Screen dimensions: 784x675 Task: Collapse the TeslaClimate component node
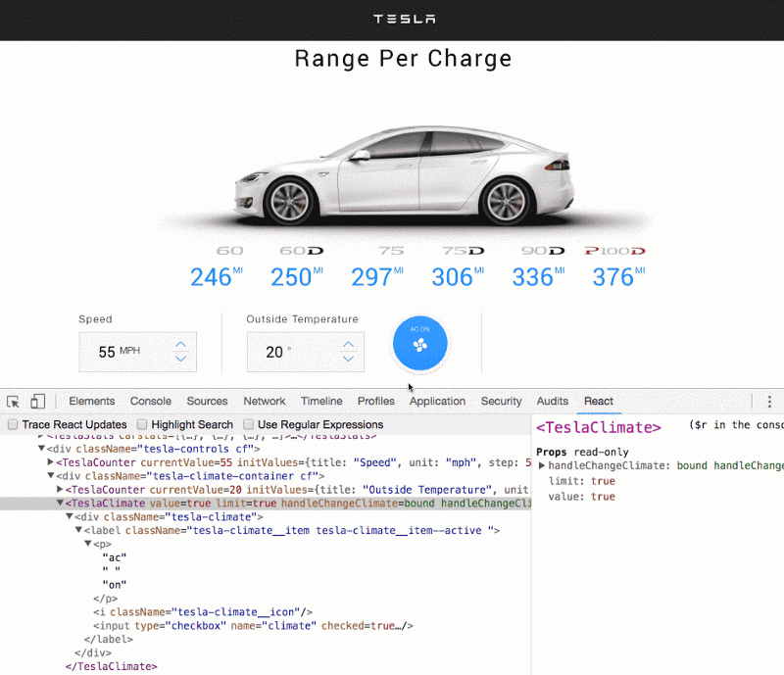point(60,504)
